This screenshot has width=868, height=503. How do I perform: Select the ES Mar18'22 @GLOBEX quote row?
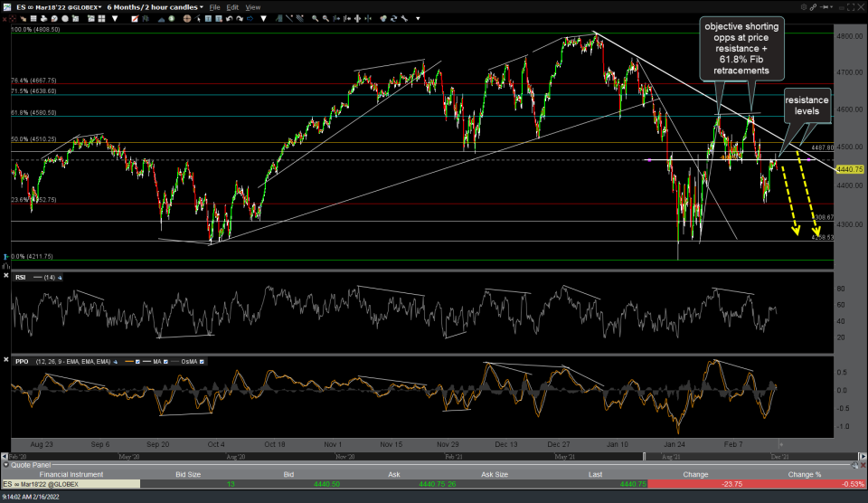tap(434, 484)
